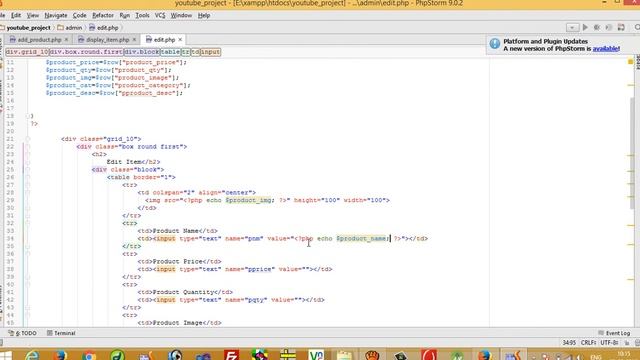Open FileZilla from the taskbar

pos(231,355)
